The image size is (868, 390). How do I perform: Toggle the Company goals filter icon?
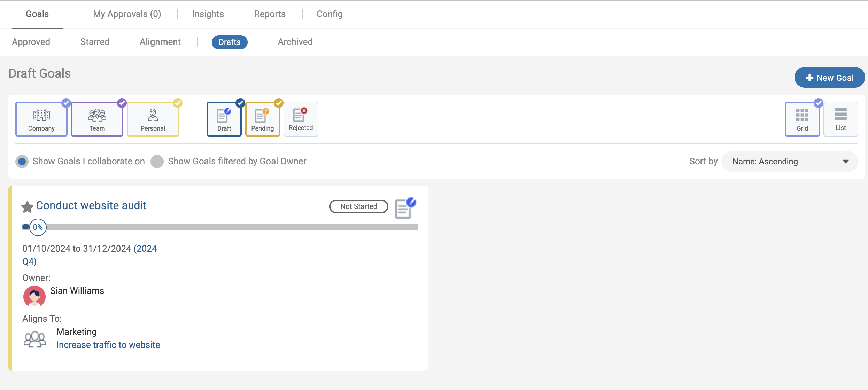pyautogui.click(x=41, y=119)
